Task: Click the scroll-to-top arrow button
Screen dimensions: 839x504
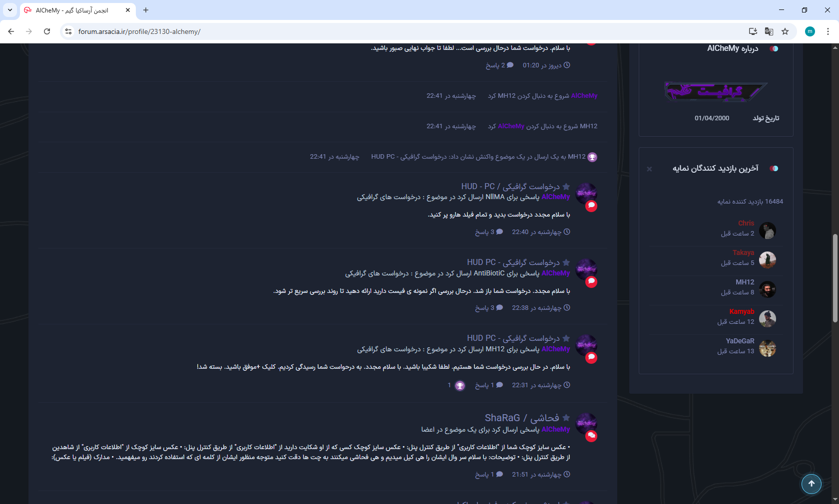Action: coord(811,484)
